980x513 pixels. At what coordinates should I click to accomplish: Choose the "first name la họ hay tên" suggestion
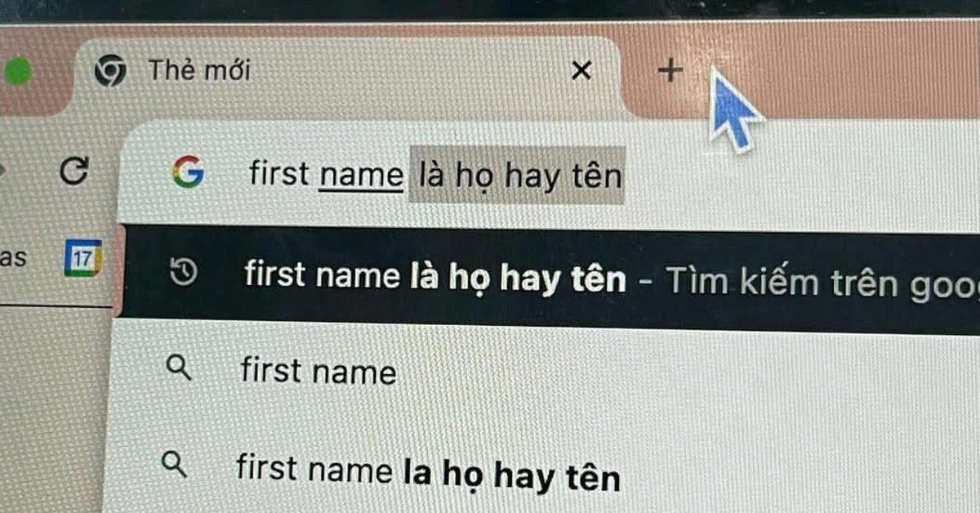[546, 471]
